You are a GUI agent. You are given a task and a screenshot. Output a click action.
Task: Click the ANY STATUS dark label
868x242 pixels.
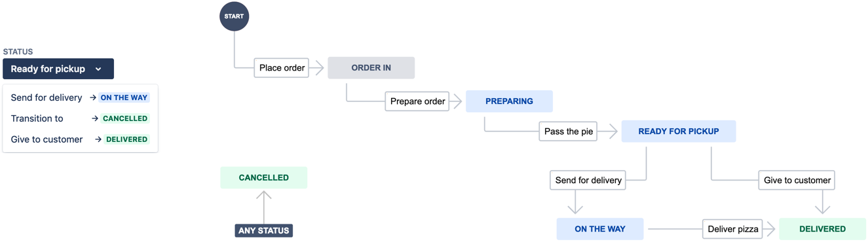point(264,230)
